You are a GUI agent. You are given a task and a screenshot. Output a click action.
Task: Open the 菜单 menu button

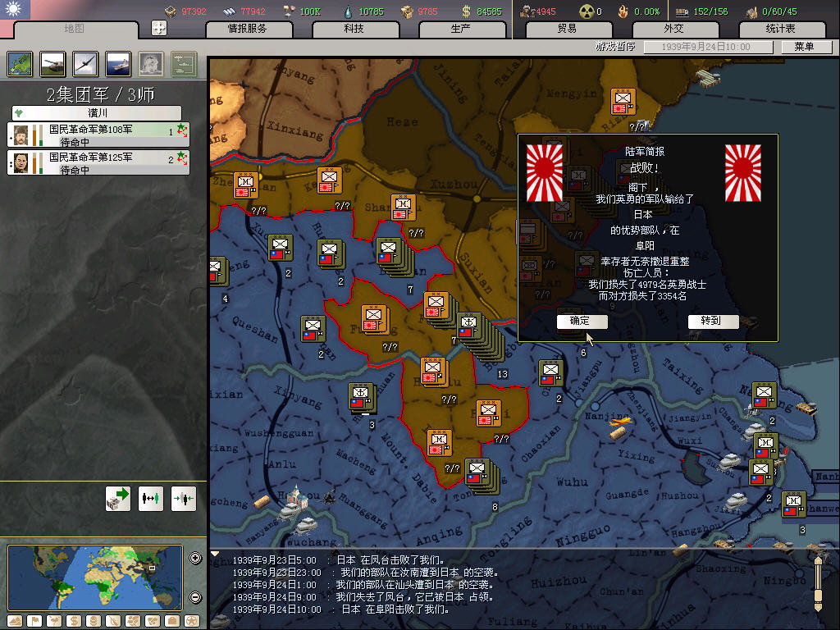[805, 47]
